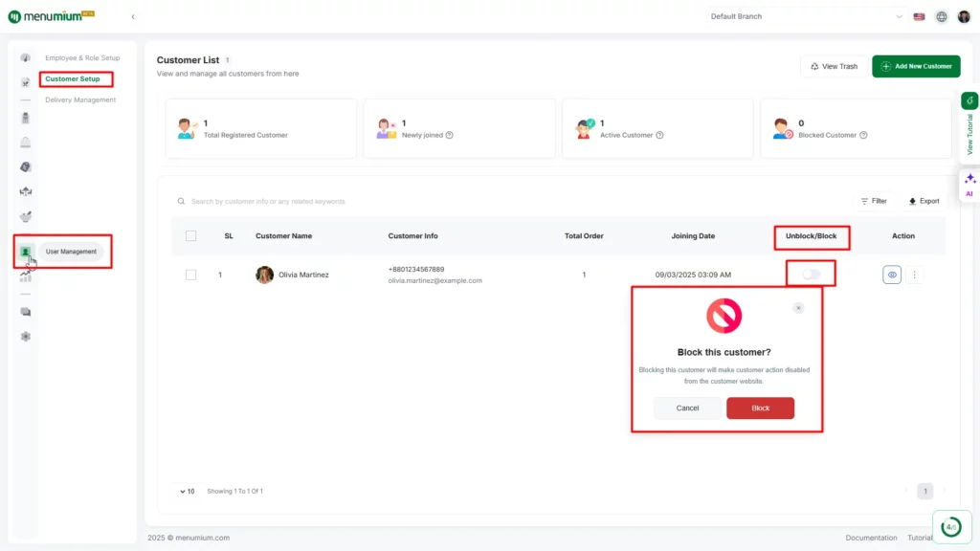Open the crossed utensils sidebar icon
The height and width of the screenshot is (551, 980).
26,82
